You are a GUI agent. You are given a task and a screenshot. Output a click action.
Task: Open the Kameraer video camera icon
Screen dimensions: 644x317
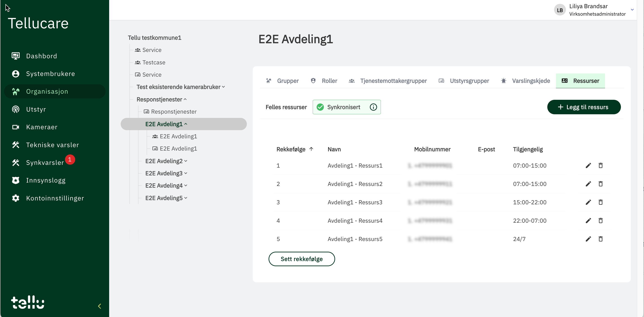coord(15,127)
